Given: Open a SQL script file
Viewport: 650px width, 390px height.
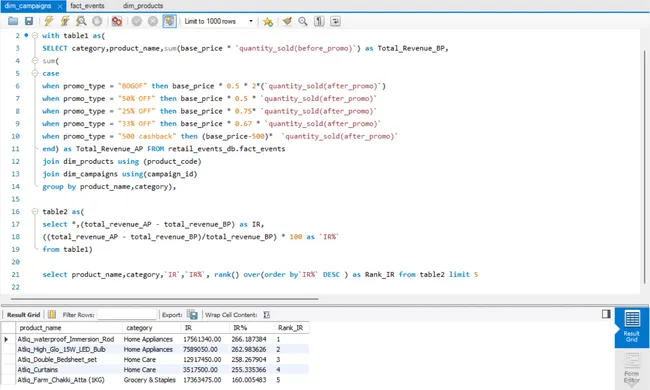Looking at the screenshot, I should point(13,21).
